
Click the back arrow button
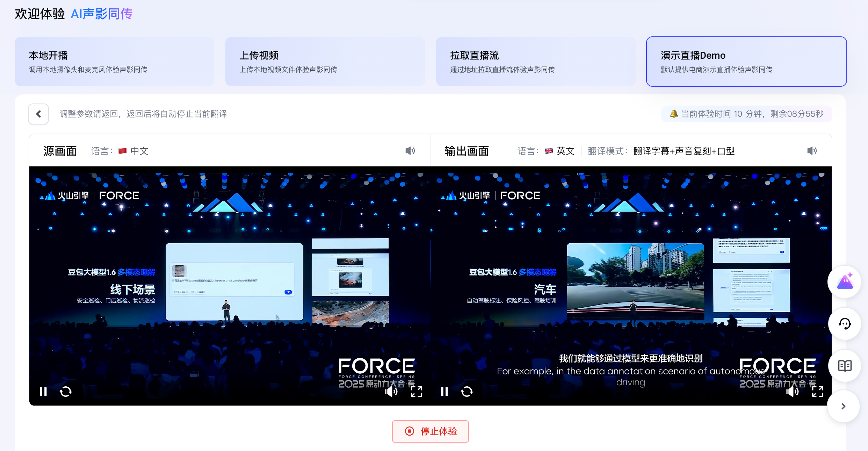(x=38, y=114)
